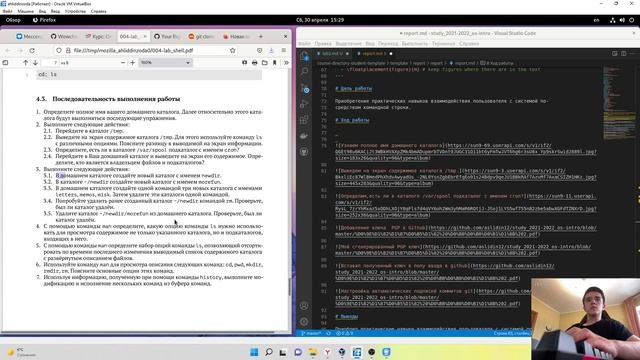Open VS Code Explorer view
This screenshot has height=360, width=640.
click(x=304, y=56)
